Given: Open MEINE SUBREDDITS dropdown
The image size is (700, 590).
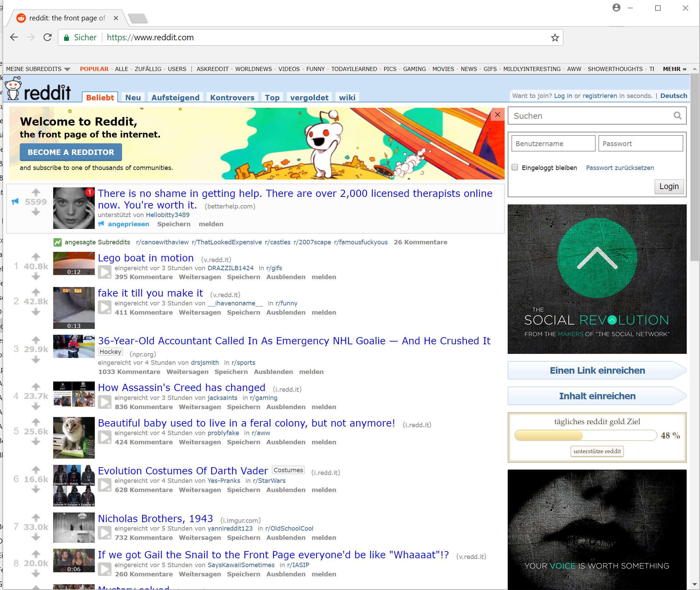Looking at the screenshot, I should pos(38,69).
